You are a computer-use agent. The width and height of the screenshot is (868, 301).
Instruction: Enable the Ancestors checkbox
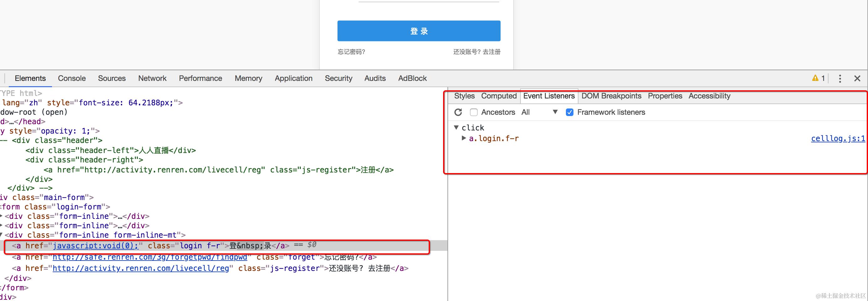point(474,112)
